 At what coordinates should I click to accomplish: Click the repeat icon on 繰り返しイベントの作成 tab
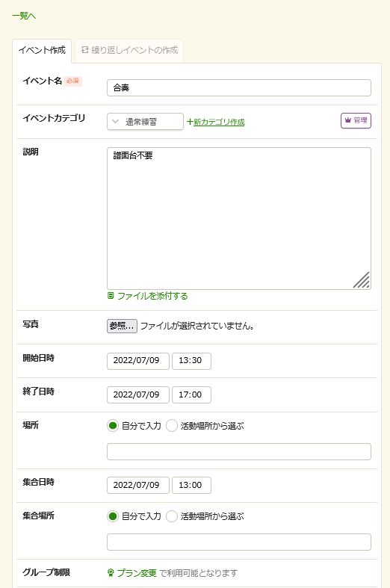point(84,50)
